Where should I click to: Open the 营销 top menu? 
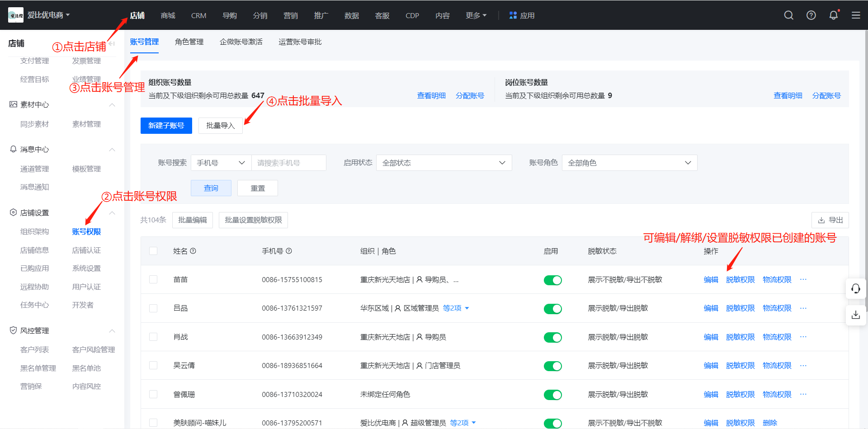tap(290, 15)
